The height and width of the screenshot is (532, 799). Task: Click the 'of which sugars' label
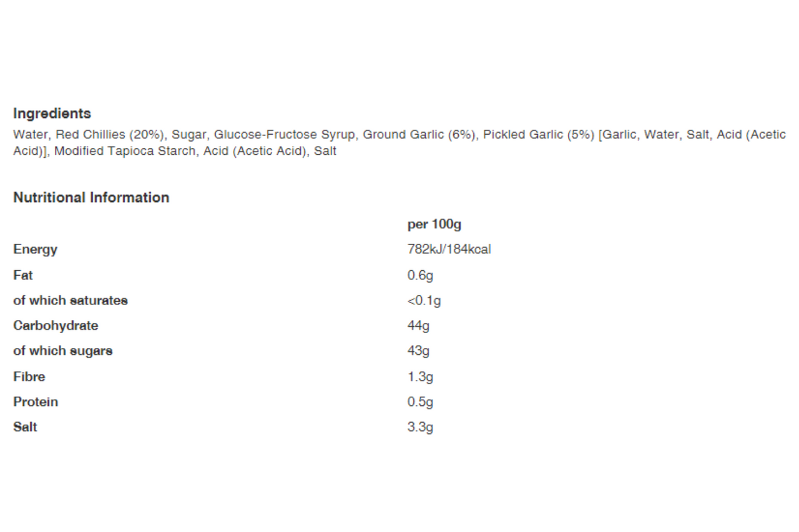(x=63, y=351)
